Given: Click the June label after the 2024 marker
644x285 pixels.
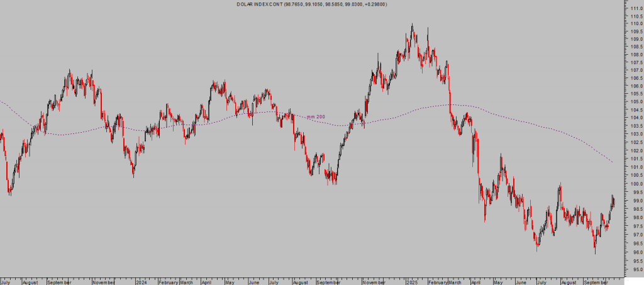Looking at the screenshot, I should click(253, 282).
